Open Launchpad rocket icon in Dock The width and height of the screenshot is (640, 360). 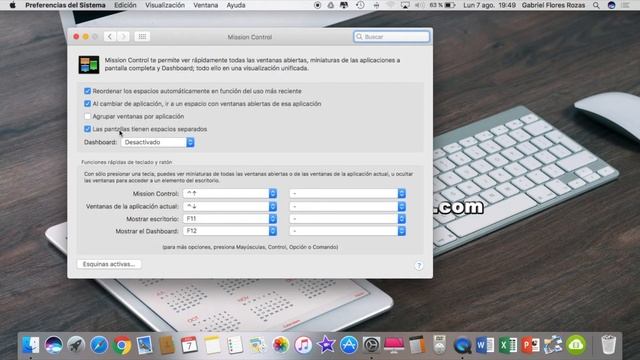76,345
